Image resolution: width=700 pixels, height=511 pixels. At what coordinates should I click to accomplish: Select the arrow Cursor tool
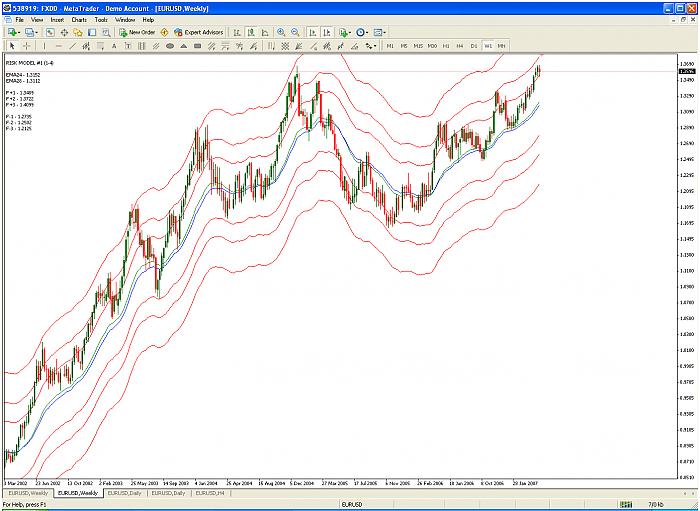(x=12, y=46)
